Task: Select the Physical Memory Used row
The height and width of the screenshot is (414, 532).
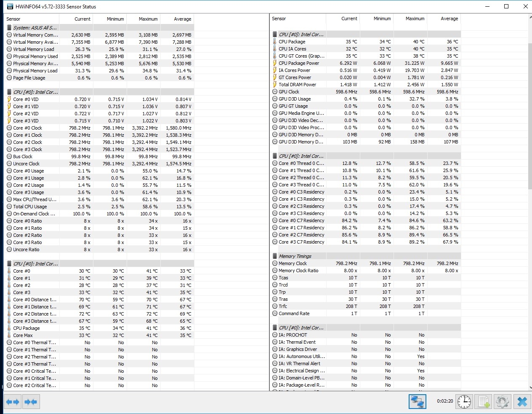Action: [x=99, y=56]
